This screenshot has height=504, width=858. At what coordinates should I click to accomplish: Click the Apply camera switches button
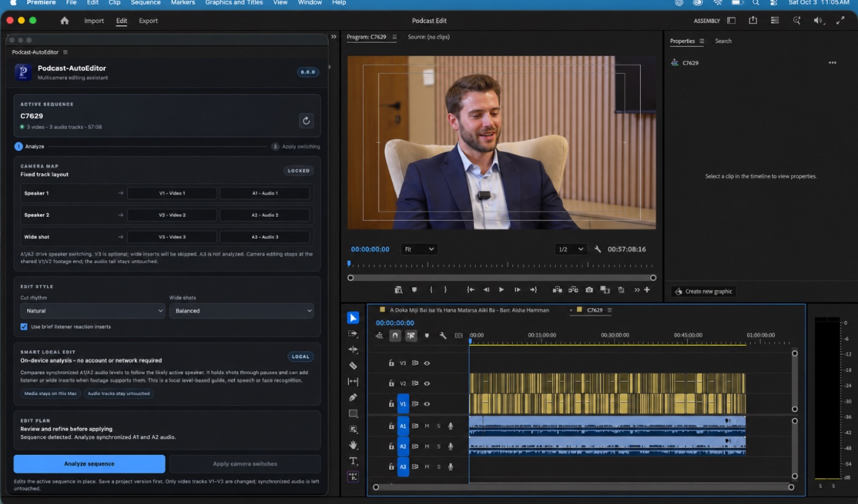(x=245, y=464)
